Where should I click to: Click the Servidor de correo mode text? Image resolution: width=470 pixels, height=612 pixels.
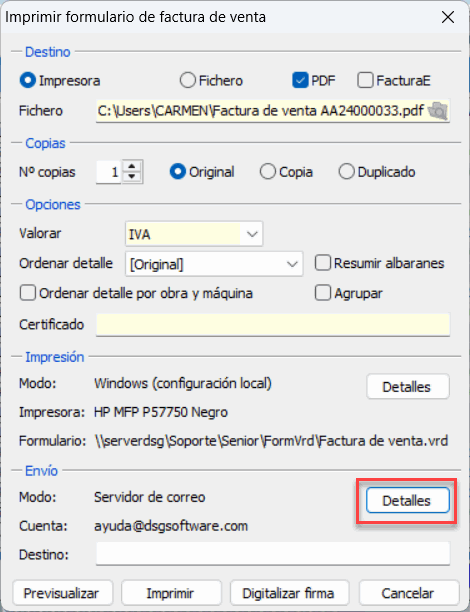click(150, 497)
